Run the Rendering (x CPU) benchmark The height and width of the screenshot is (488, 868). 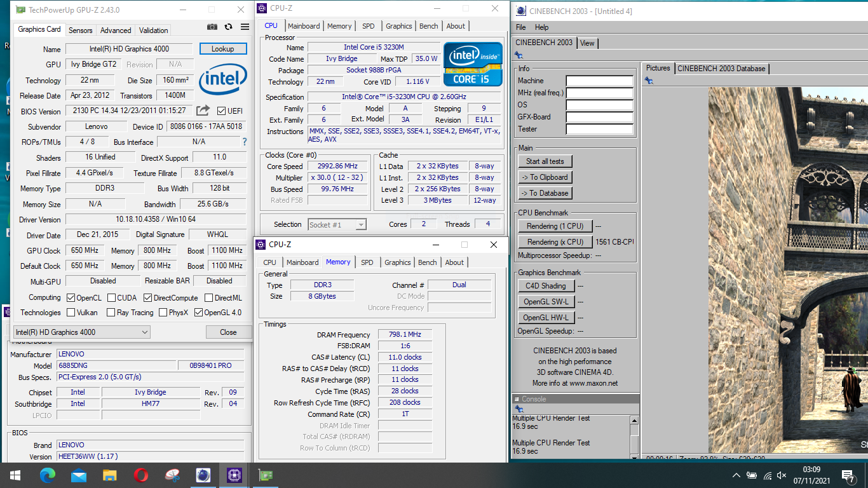[x=555, y=242]
